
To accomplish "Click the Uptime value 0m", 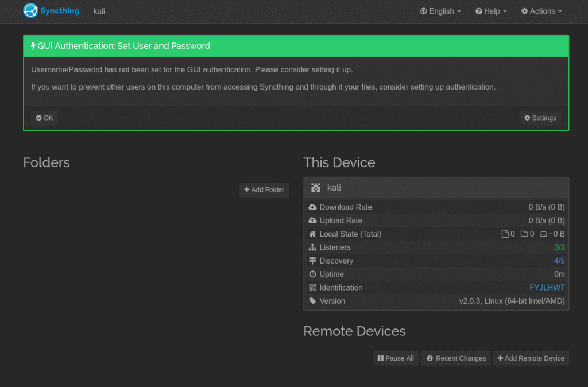I will pyautogui.click(x=559, y=274).
